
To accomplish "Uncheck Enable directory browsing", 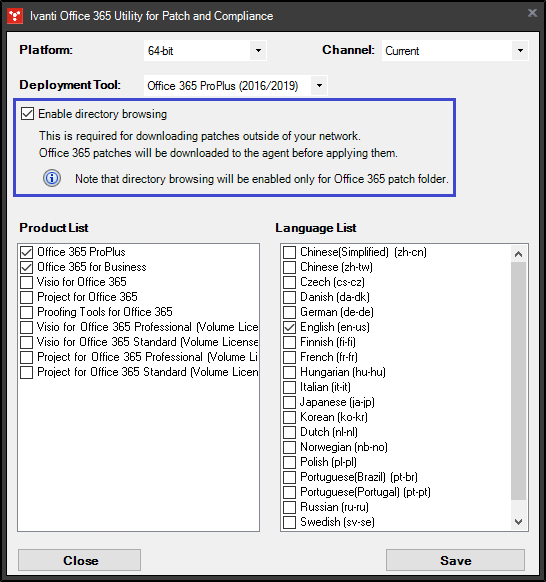I will click(27, 114).
